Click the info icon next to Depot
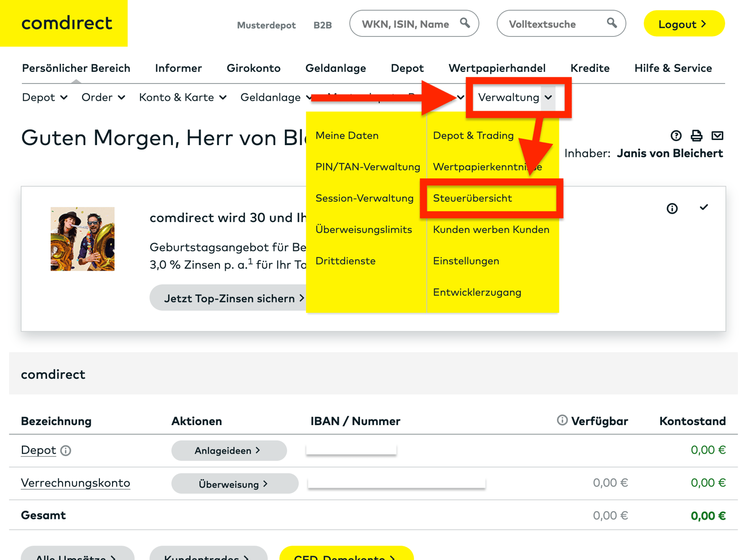Image resolution: width=747 pixels, height=560 pixels. pyautogui.click(x=66, y=451)
